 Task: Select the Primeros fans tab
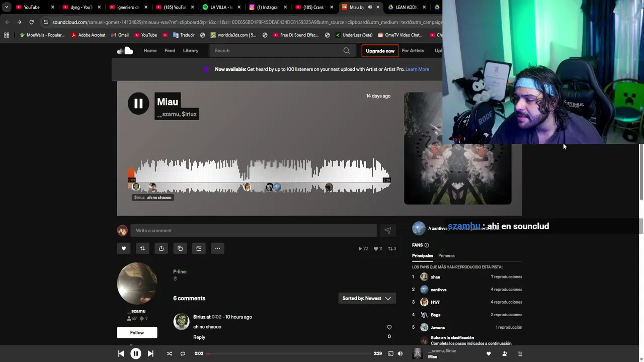tap(446, 256)
